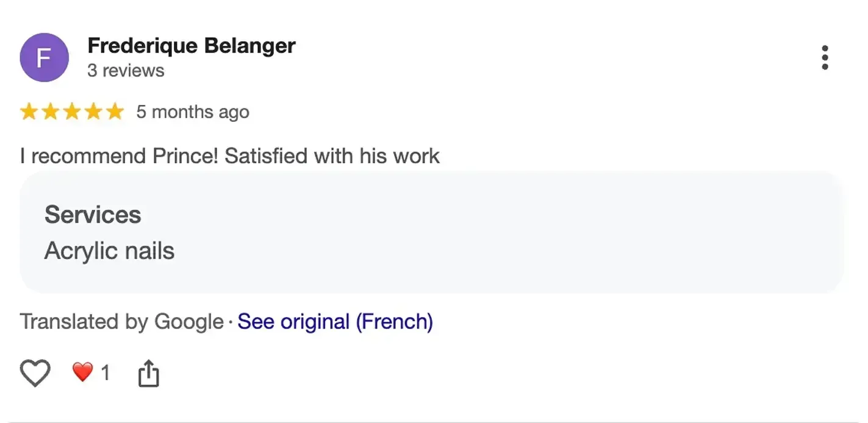The width and height of the screenshot is (868, 423).
Task: Select the "Acrylic nails" service label
Action: (x=110, y=251)
